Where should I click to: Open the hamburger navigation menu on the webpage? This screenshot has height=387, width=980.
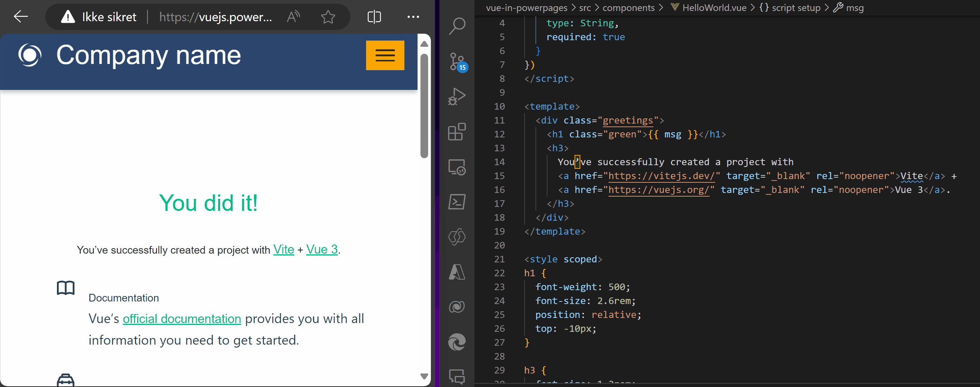[x=385, y=55]
